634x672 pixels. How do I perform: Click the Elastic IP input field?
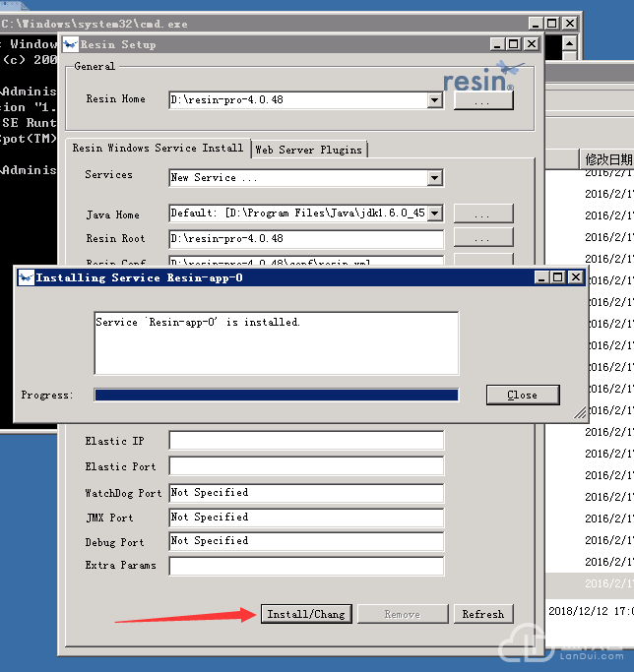click(306, 441)
